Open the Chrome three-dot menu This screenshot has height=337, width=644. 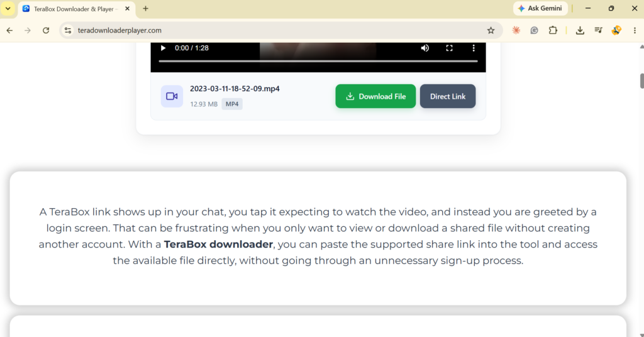pyautogui.click(x=635, y=30)
